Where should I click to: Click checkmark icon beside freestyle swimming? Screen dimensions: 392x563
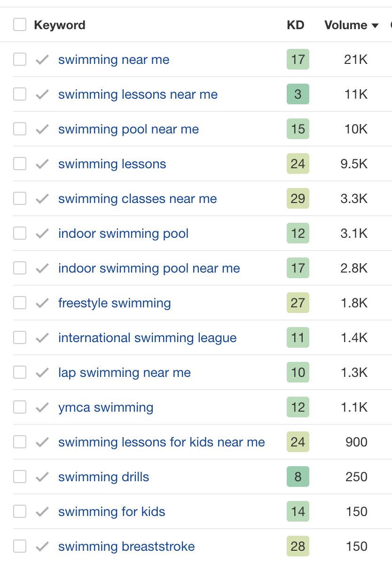coord(42,303)
